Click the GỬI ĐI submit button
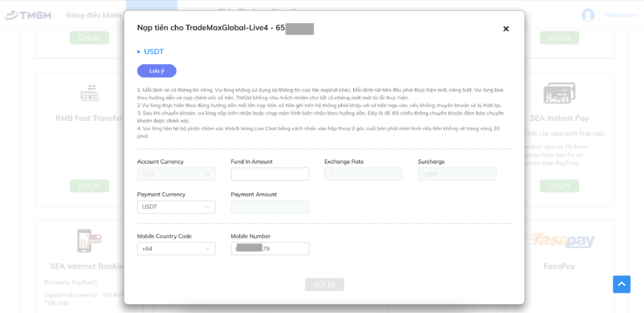This screenshot has height=313, width=644. [x=325, y=285]
